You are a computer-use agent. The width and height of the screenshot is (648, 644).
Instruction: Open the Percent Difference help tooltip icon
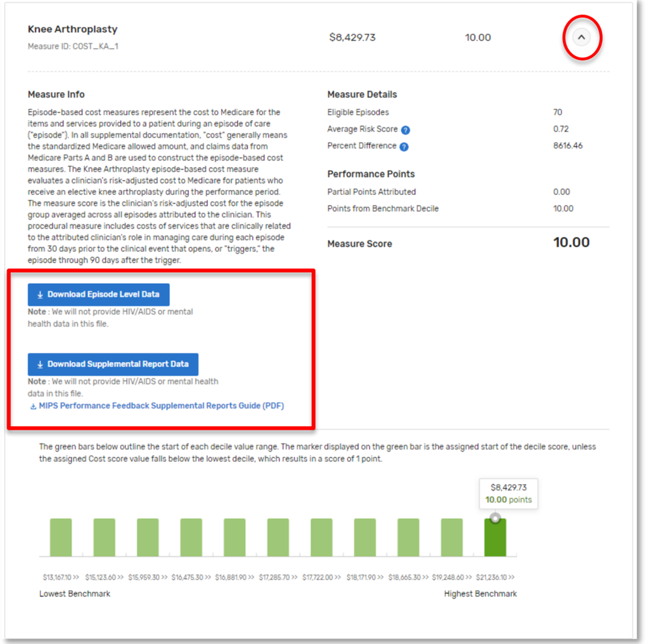[x=404, y=147]
